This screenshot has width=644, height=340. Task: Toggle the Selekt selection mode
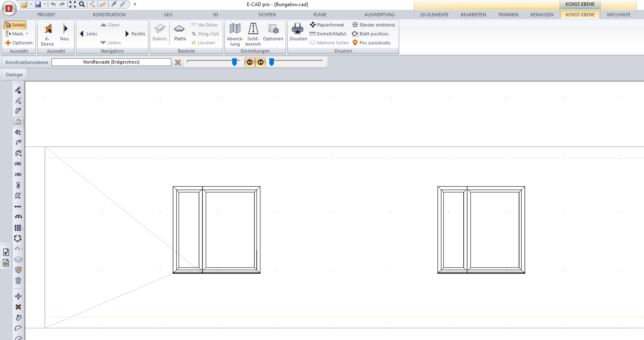point(15,25)
